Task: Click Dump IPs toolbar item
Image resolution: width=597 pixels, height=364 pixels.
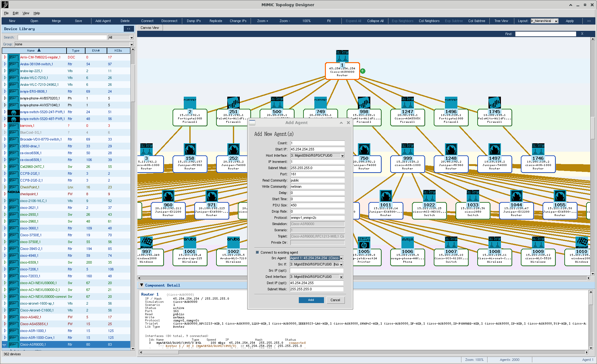Action: click(194, 21)
